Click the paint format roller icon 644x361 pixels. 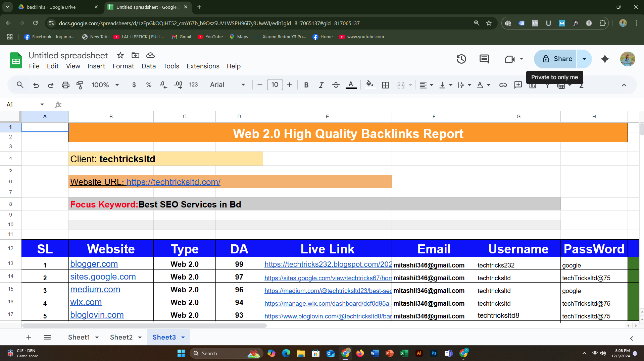(x=80, y=85)
